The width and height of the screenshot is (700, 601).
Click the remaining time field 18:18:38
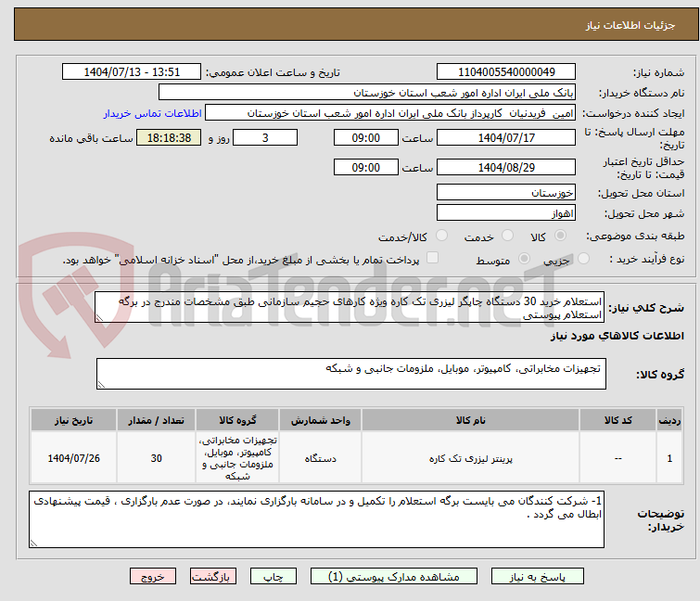(168, 138)
